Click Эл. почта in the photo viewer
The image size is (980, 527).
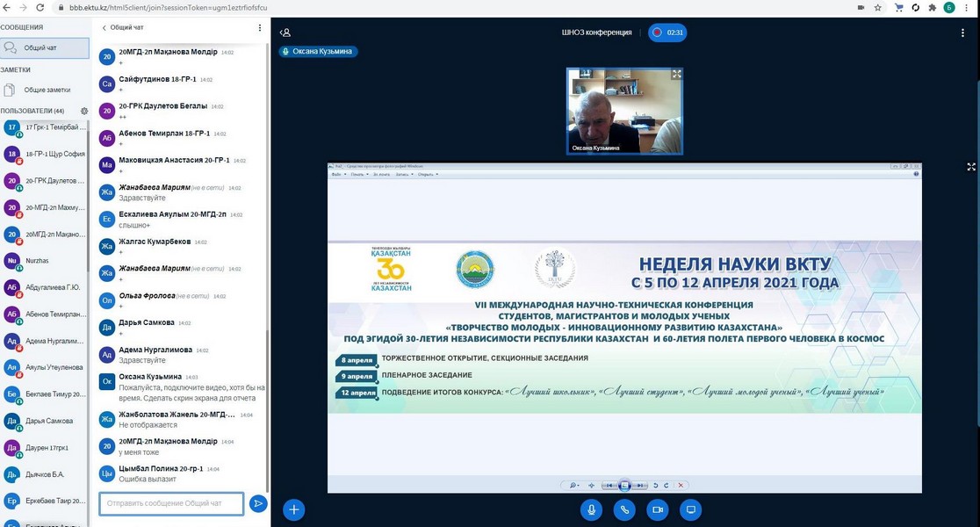[x=381, y=175]
